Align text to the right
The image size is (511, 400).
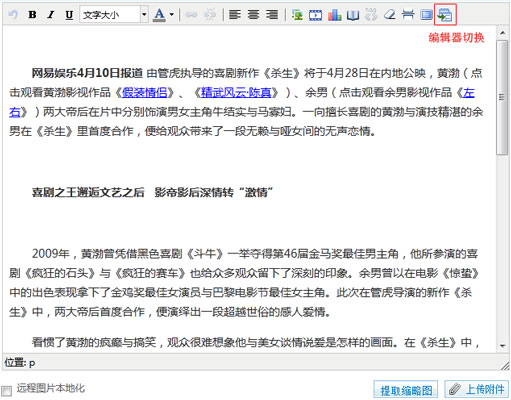[272, 15]
